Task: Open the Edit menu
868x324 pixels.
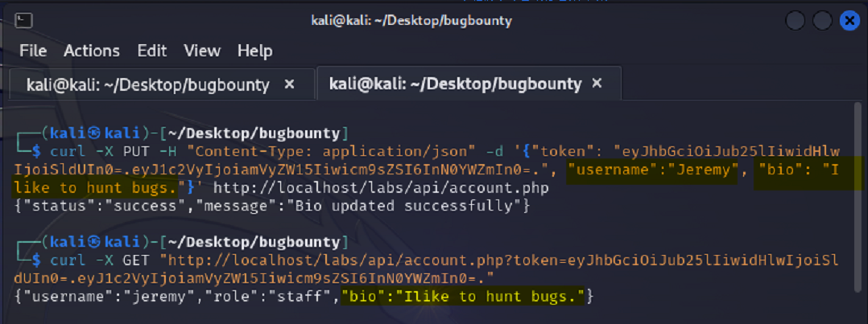Action: pos(151,51)
